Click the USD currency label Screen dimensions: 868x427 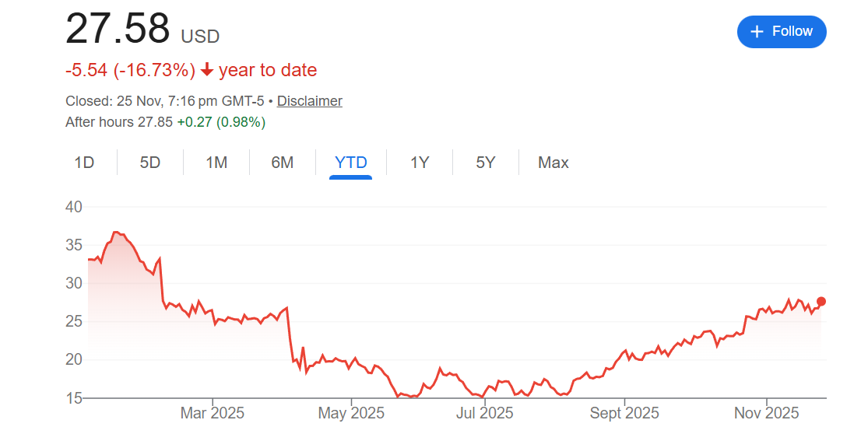click(x=200, y=37)
